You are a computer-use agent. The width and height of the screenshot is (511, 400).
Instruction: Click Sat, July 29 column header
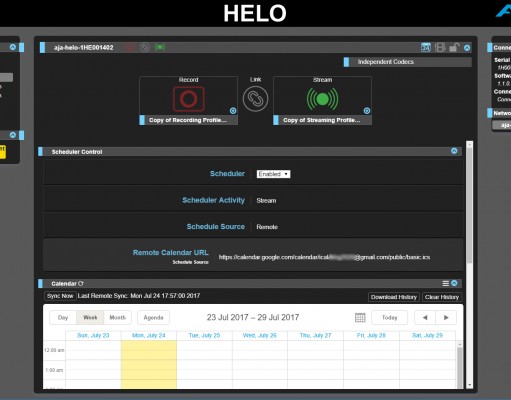click(x=427, y=335)
